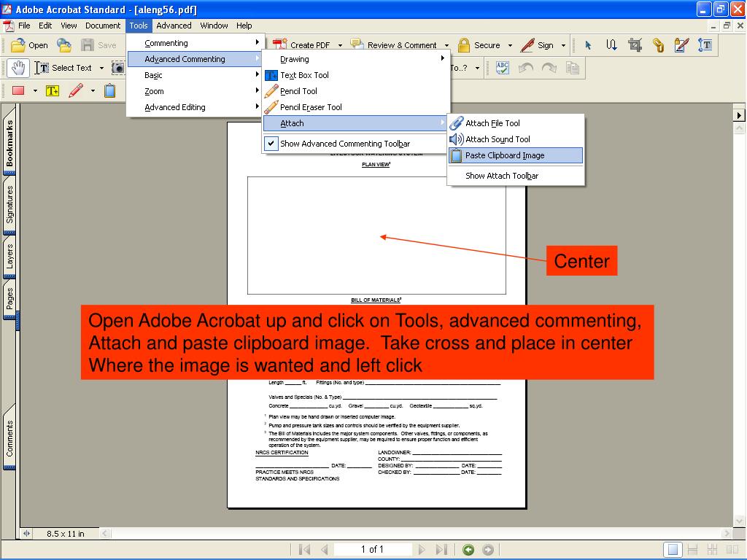The height and width of the screenshot is (560, 747).
Task: Open the File menu
Action: tap(24, 26)
